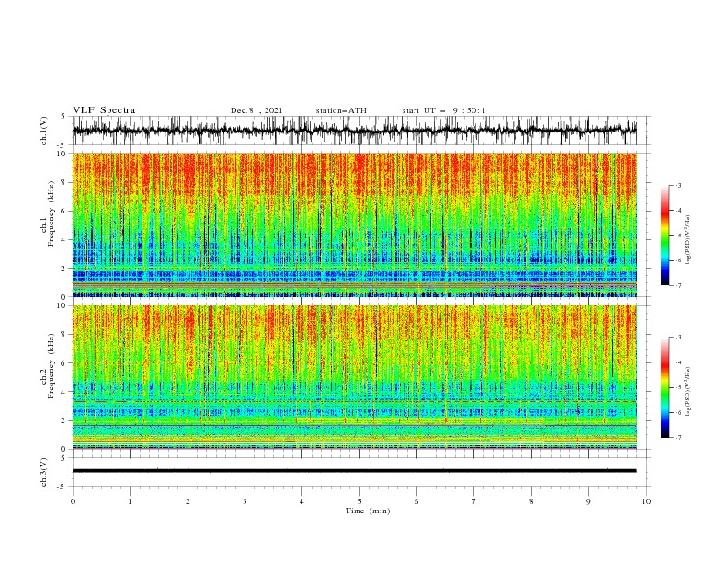Click the time axis tick label '0'
Viewport: 728px width, 563px height.
73,501
